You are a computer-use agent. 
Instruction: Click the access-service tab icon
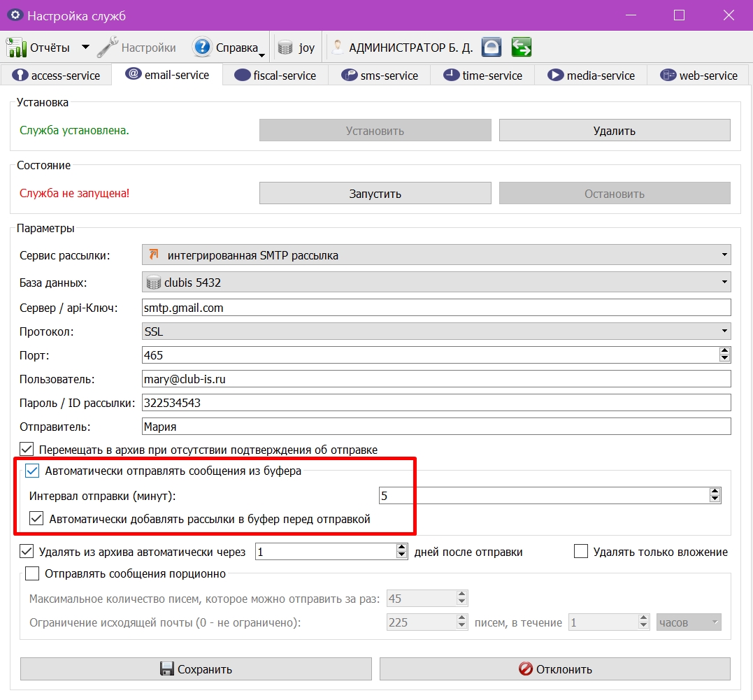coord(20,76)
